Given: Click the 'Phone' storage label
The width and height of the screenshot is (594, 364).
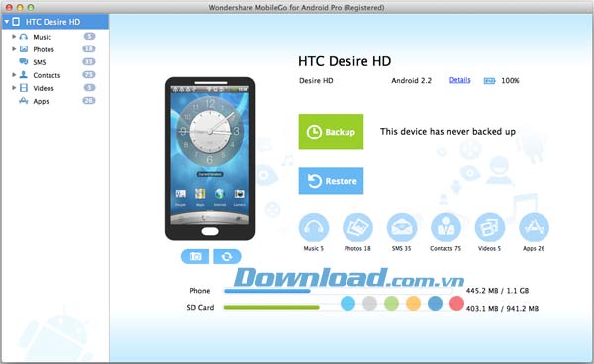Looking at the screenshot, I should click(x=200, y=291).
